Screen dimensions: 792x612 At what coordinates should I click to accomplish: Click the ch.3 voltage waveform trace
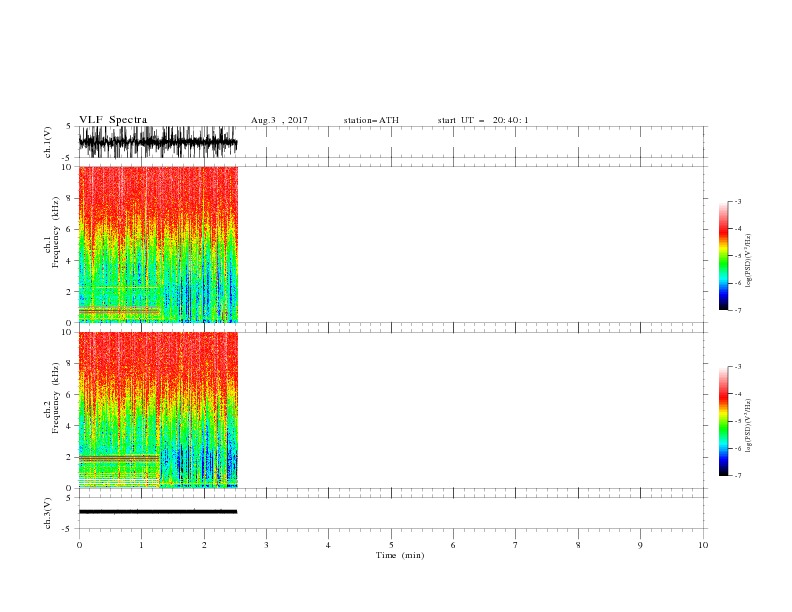(x=158, y=512)
